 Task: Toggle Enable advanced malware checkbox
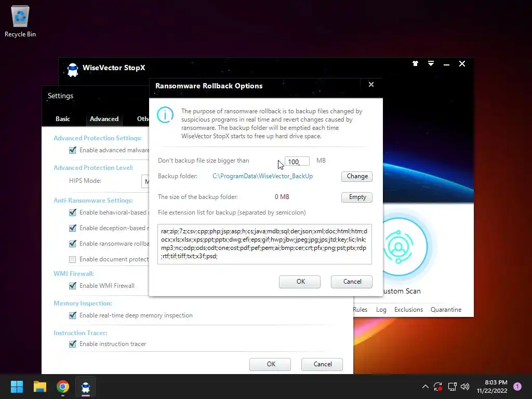pyautogui.click(x=72, y=150)
